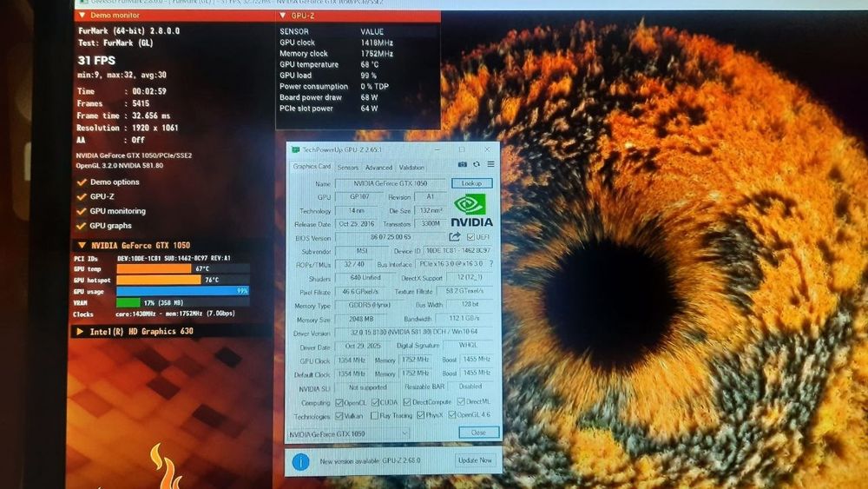This screenshot has width=868, height=489.
Task: Switch to the Validation tab
Action: coord(411,168)
